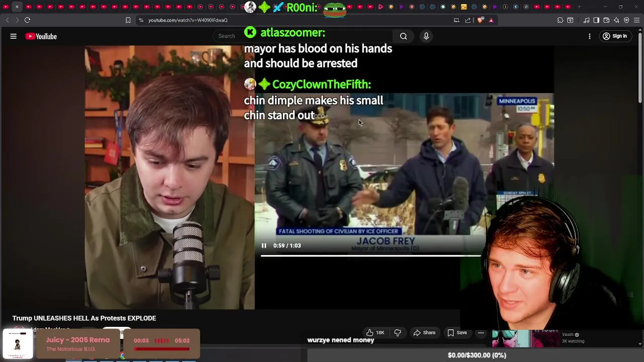
Task: Click the cast/screen icon in address bar
Action: click(456, 20)
